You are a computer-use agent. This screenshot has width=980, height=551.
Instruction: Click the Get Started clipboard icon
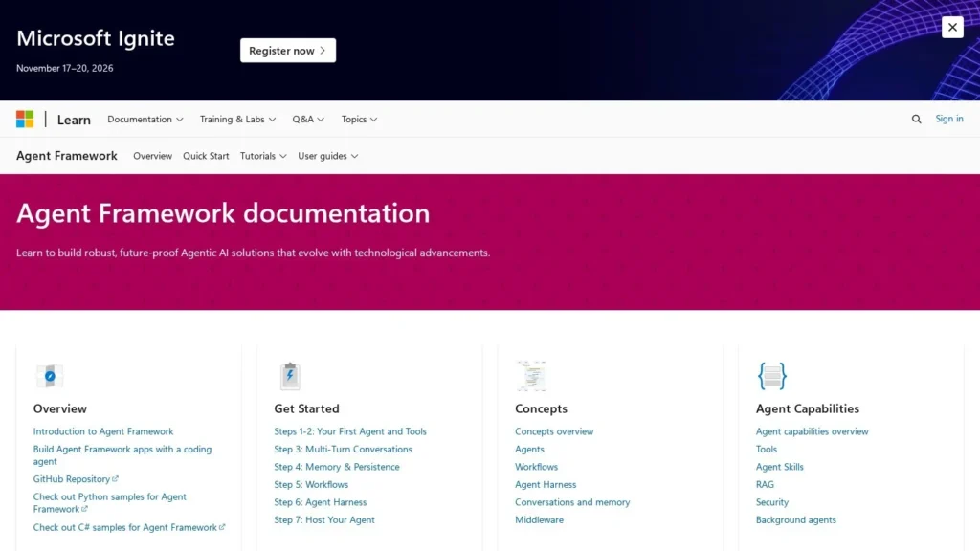coord(290,376)
